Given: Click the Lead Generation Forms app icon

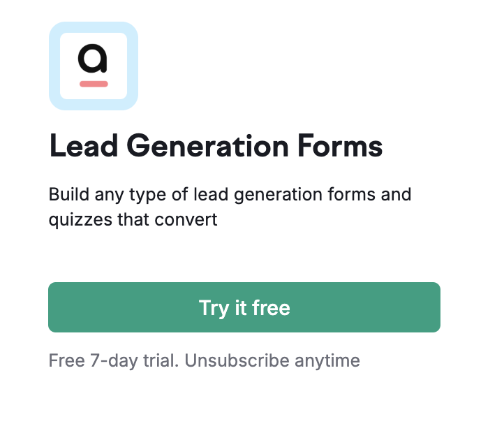Looking at the screenshot, I should [93, 66].
